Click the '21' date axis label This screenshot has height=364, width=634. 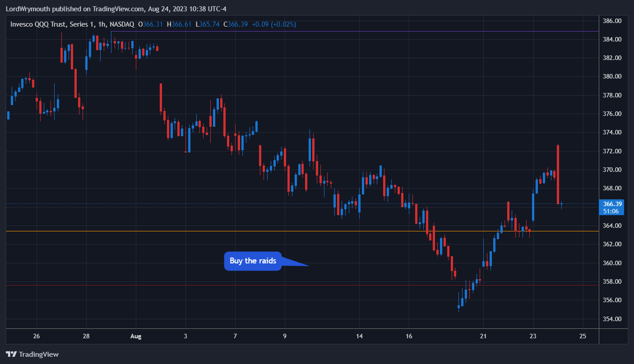pos(483,336)
